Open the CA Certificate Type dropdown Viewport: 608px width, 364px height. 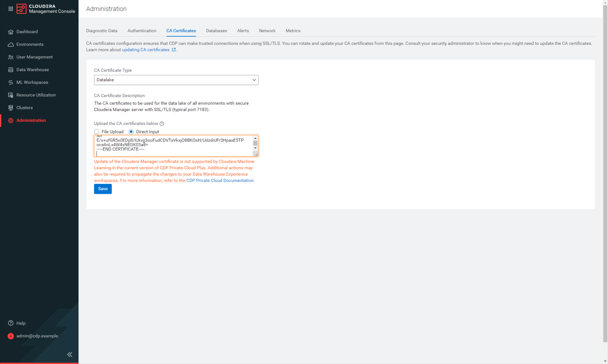(176, 80)
